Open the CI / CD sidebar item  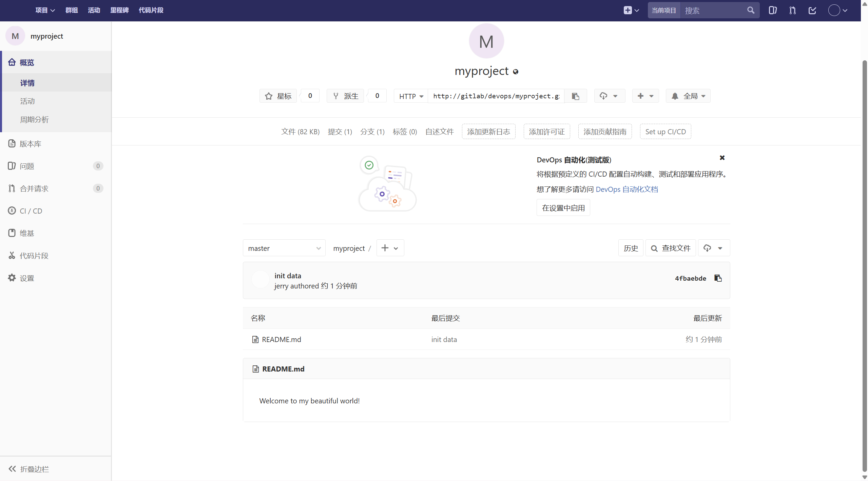[x=56, y=211]
